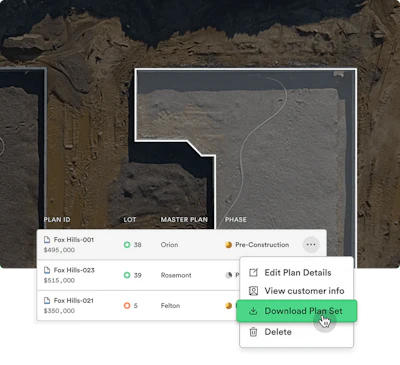The height and width of the screenshot is (365, 400).
Task: Sort by the LOT column header
Action: (x=130, y=219)
